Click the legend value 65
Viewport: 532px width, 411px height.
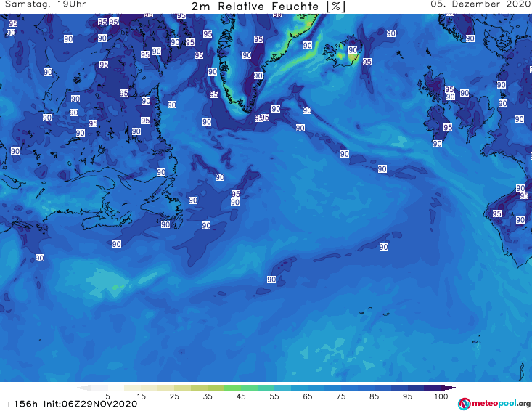[x=308, y=396]
